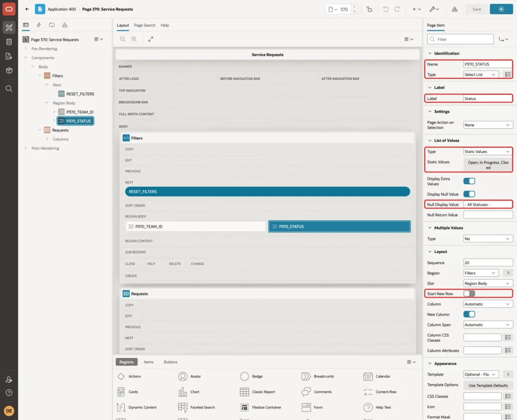Open list icon next to item Type

coord(508,75)
